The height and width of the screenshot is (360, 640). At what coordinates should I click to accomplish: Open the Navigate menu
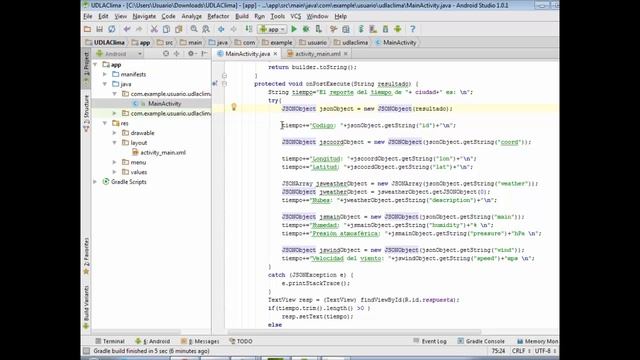(x=144, y=16)
